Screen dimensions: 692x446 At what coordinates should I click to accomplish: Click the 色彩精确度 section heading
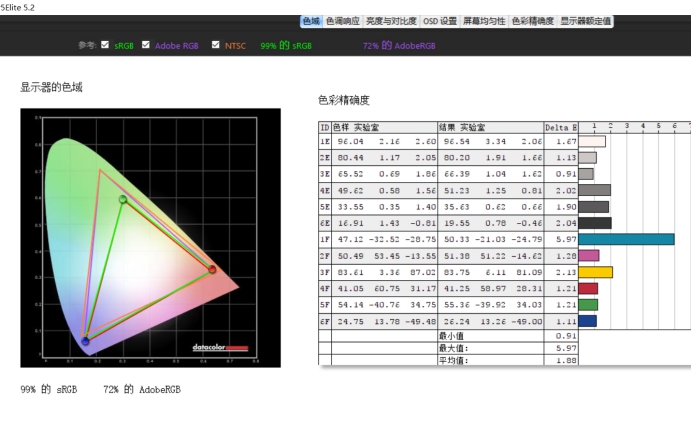coord(344,101)
